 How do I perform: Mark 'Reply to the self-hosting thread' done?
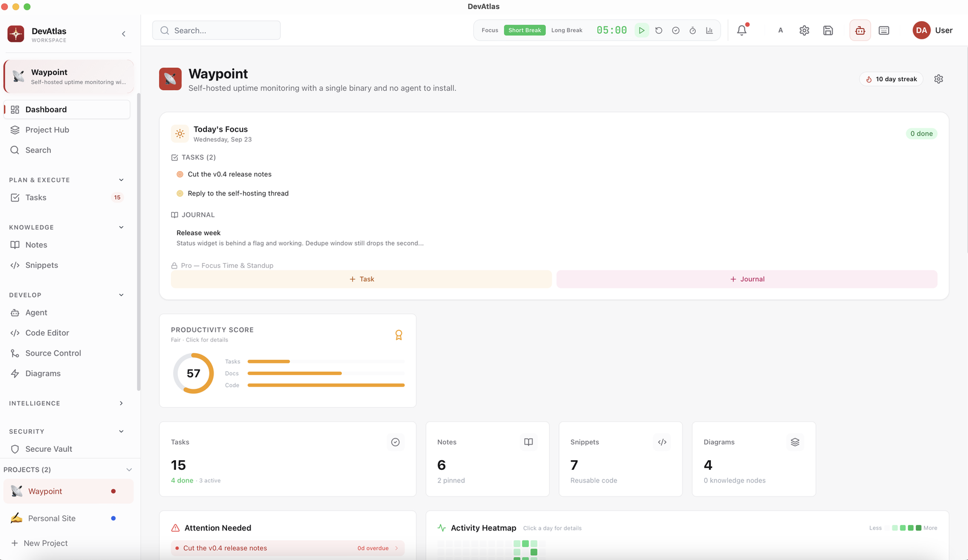(x=180, y=194)
